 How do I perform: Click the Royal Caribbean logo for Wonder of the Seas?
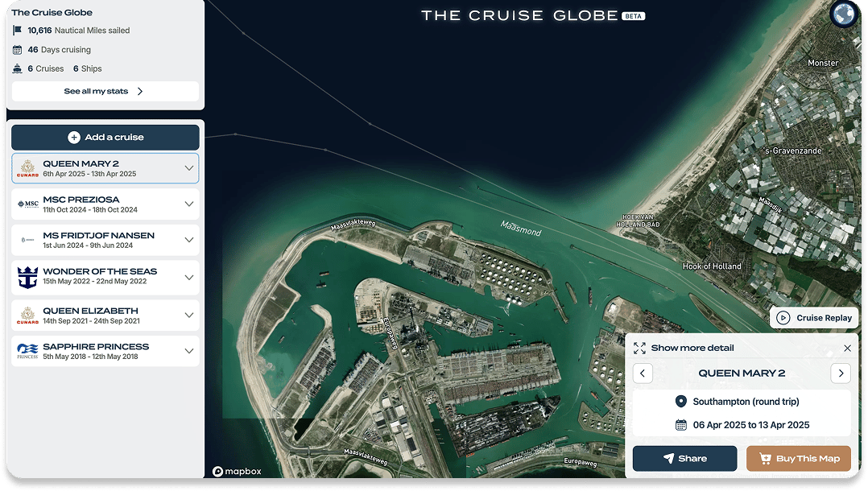point(27,278)
